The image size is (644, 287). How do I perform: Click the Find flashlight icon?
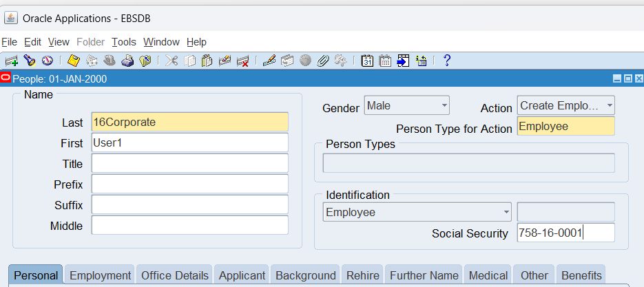coord(30,61)
